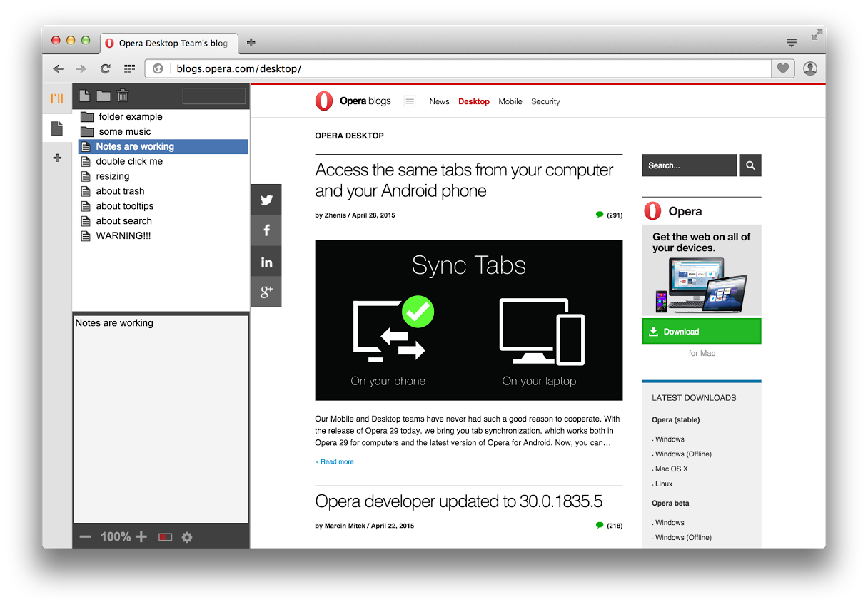The width and height of the screenshot is (868, 607).
Task: Reload the current page
Action: click(105, 68)
